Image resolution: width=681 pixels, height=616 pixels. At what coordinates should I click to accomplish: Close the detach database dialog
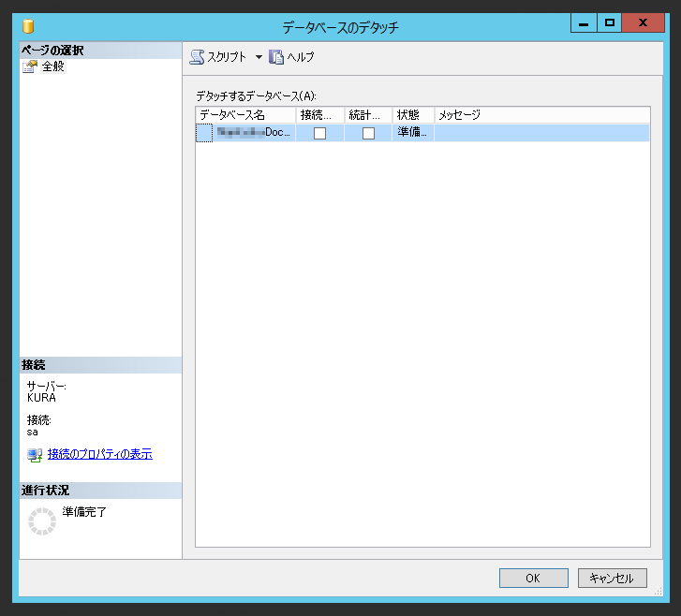(x=644, y=23)
